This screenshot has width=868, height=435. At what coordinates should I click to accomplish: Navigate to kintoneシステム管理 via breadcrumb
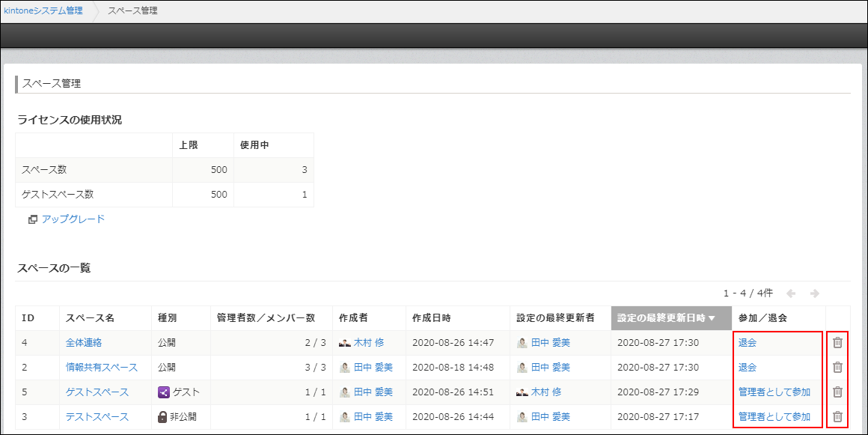tap(43, 10)
